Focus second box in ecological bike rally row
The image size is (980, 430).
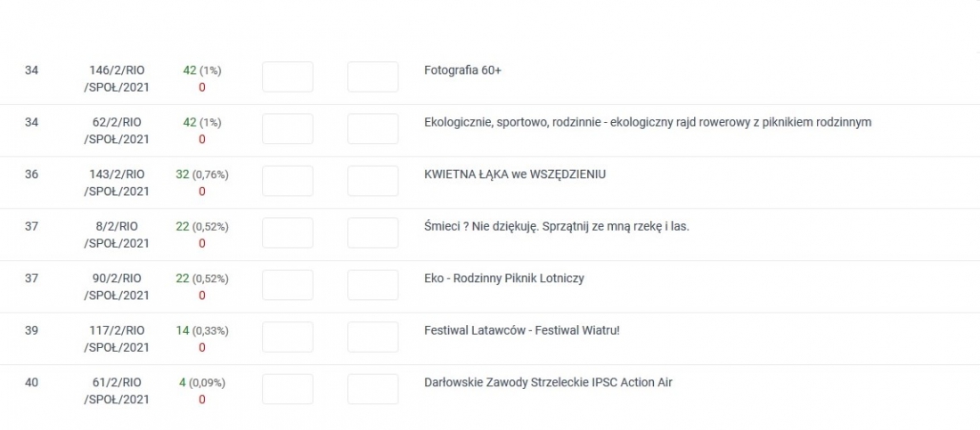[372, 129]
